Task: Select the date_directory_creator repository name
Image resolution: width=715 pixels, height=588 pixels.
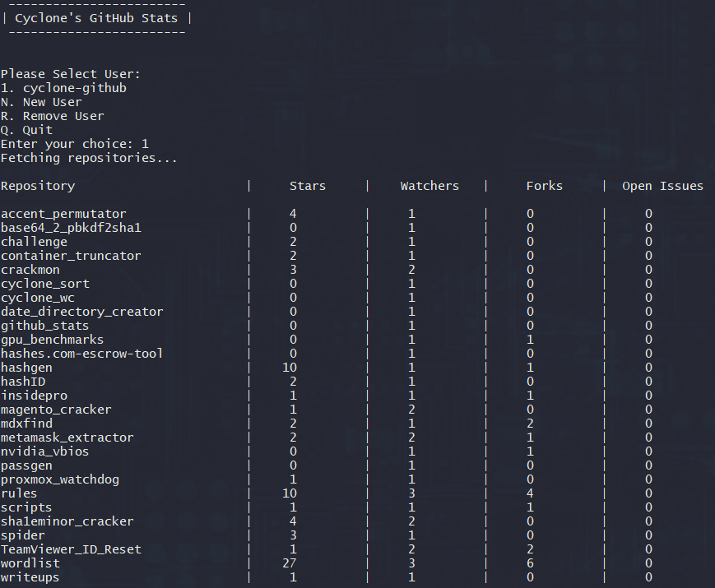Action: [82, 312]
